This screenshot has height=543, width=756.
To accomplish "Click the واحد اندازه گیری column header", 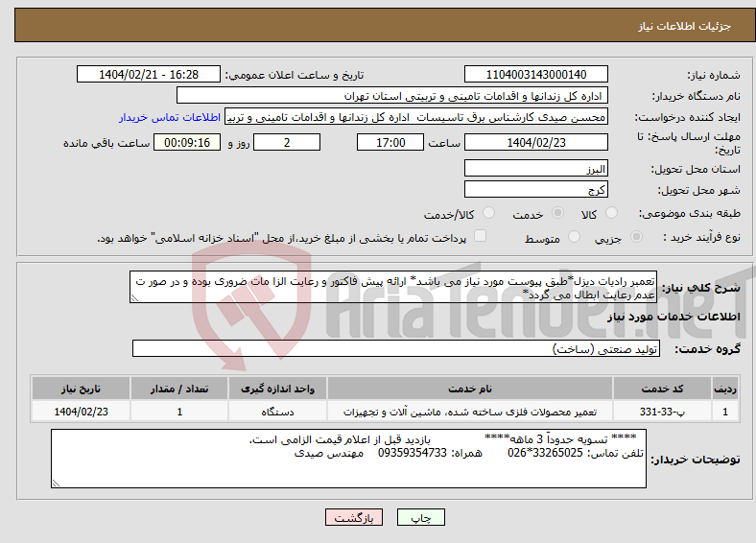I will [277, 389].
